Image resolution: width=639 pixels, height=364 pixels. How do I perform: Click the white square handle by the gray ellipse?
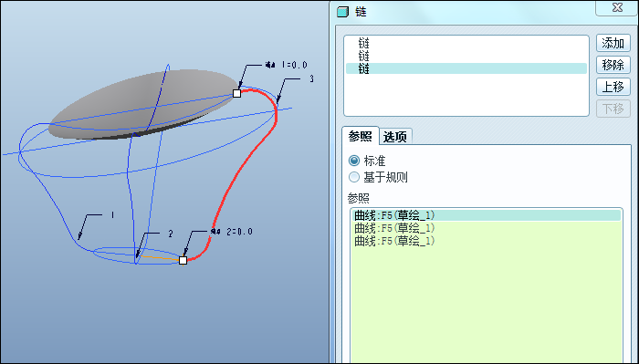236,93
